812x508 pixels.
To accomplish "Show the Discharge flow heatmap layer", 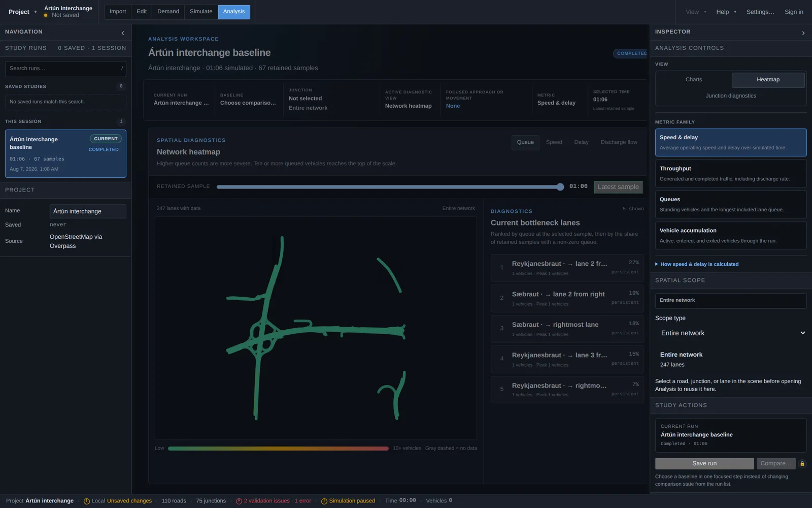I will pos(619,142).
